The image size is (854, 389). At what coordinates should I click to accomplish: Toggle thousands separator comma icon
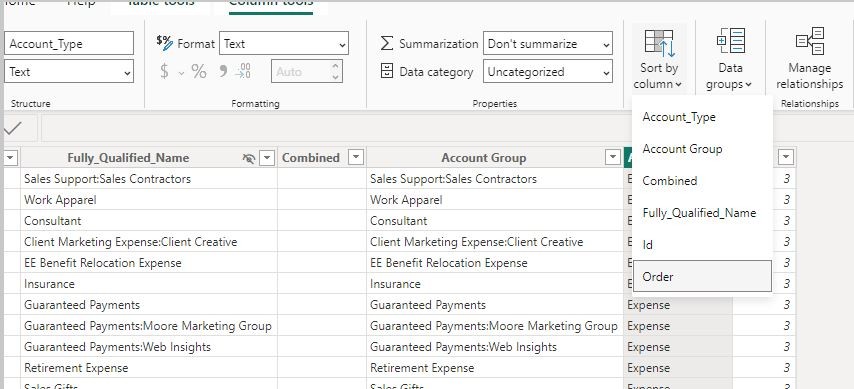tap(223, 71)
